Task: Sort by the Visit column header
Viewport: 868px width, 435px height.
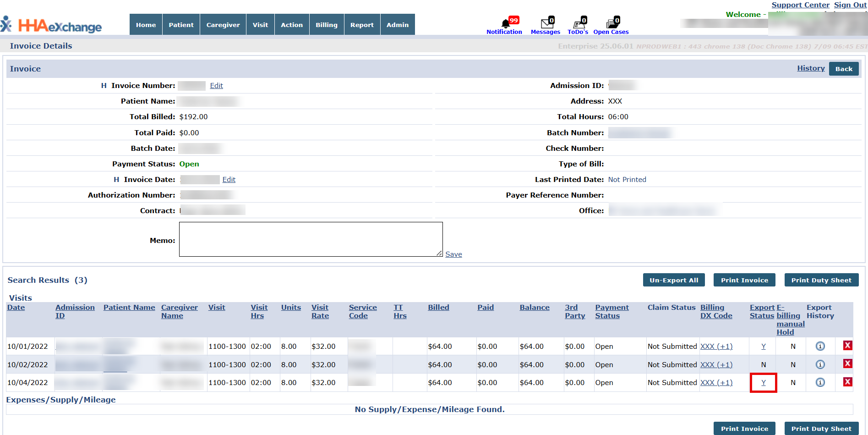Action: [x=217, y=308]
